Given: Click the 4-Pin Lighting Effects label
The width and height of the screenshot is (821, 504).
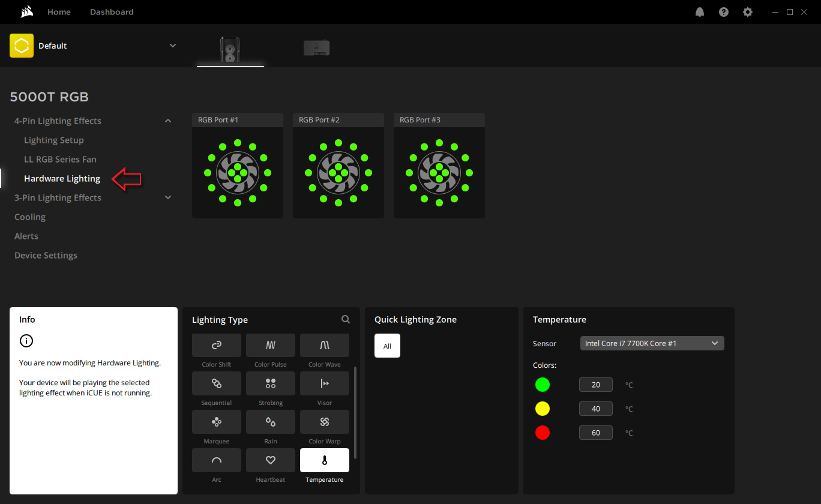Looking at the screenshot, I should (x=58, y=121).
